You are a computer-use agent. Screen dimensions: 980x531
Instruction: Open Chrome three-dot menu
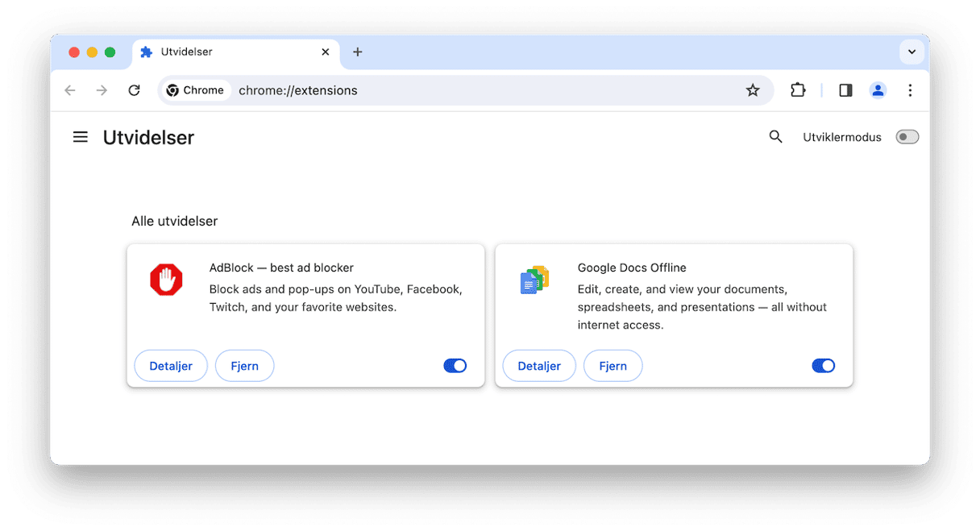910,90
